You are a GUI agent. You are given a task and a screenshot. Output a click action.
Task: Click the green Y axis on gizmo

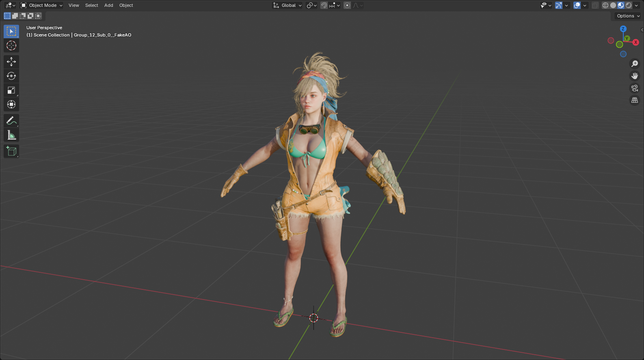pyautogui.click(x=627, y=38)
